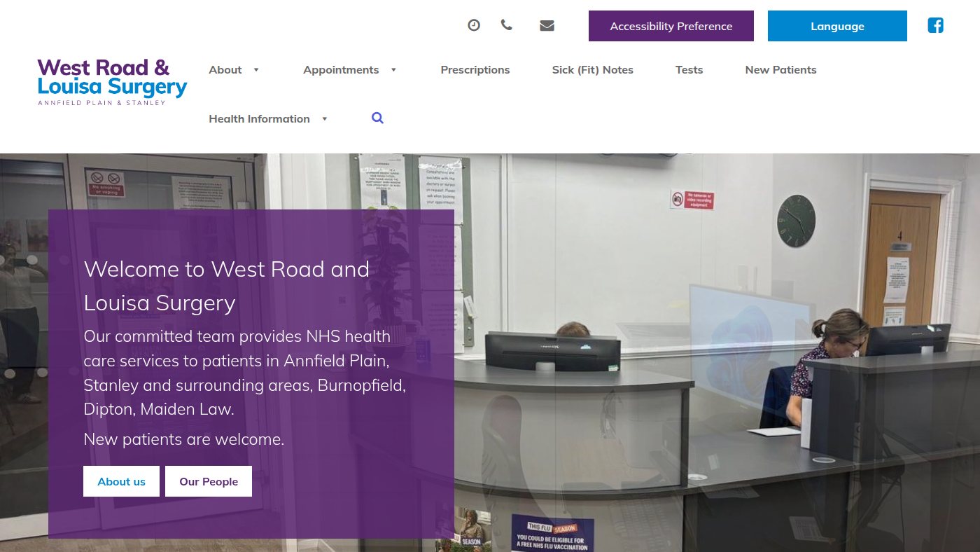Screen dimensions: 980x552
Task: Click the text 'New patients are welcome.'
Action: (x=184, y=439)
